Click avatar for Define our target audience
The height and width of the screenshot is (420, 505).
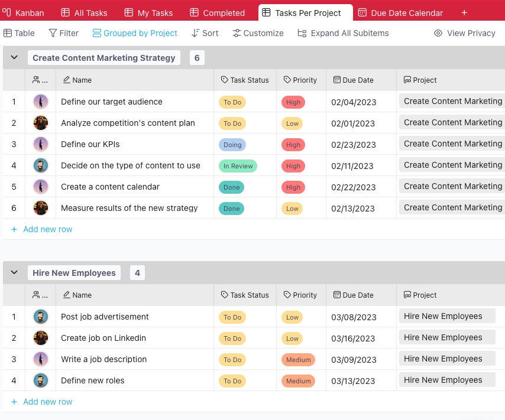coord(41,102)
